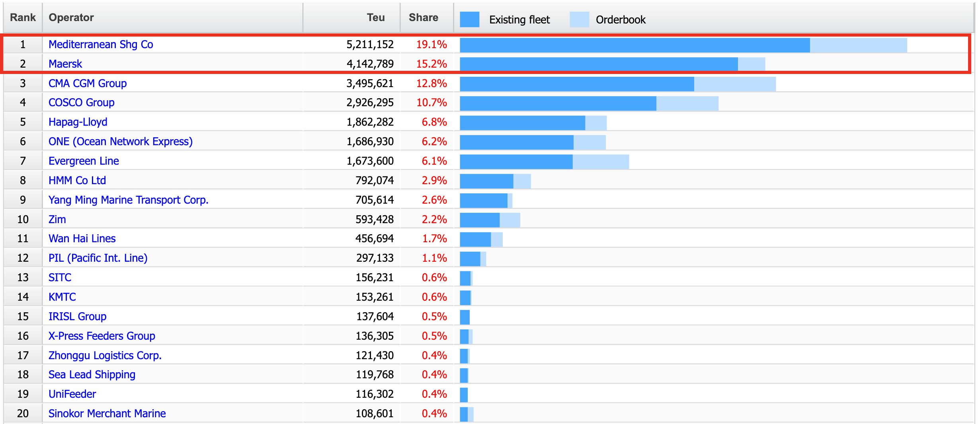This screenshot has width=980, height=424.
Task: Open the COSCO Group operator details
Action: (x=81, y=103)
